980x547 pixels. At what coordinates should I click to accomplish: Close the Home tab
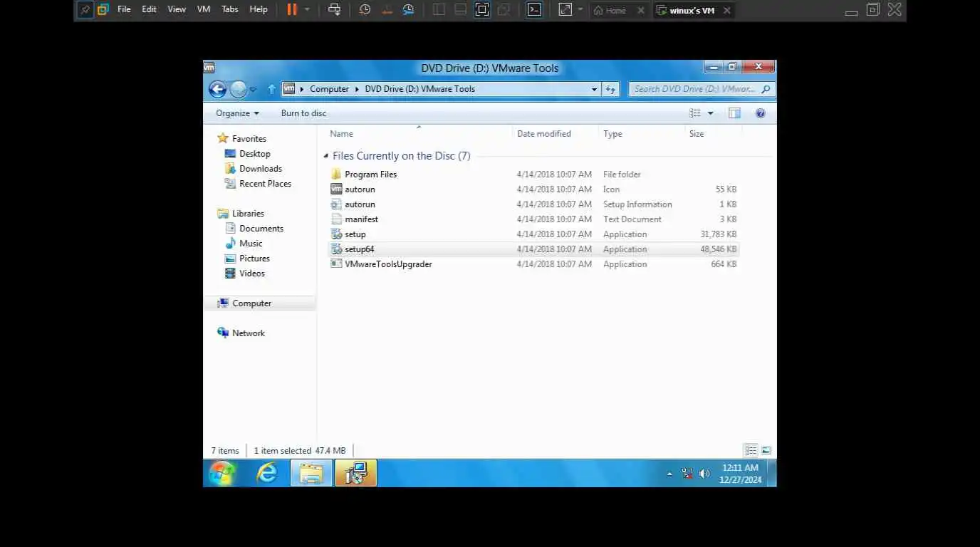point(641,11)
